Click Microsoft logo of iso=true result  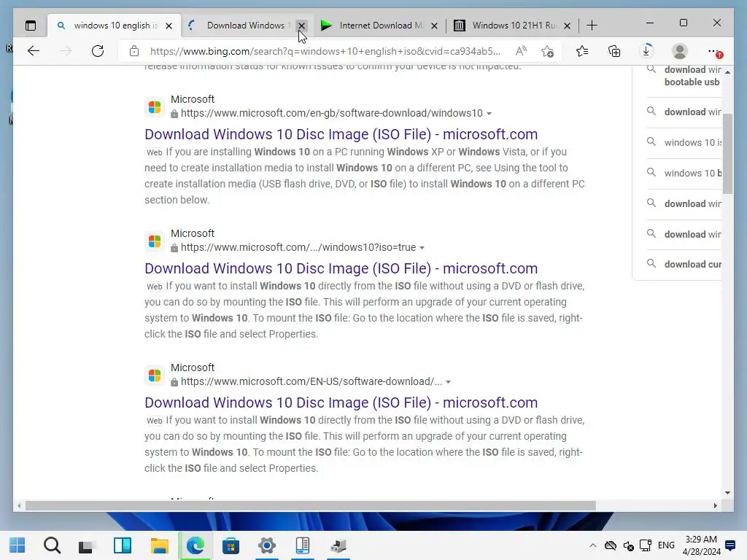pyautogui.click(x=155, y=241)
